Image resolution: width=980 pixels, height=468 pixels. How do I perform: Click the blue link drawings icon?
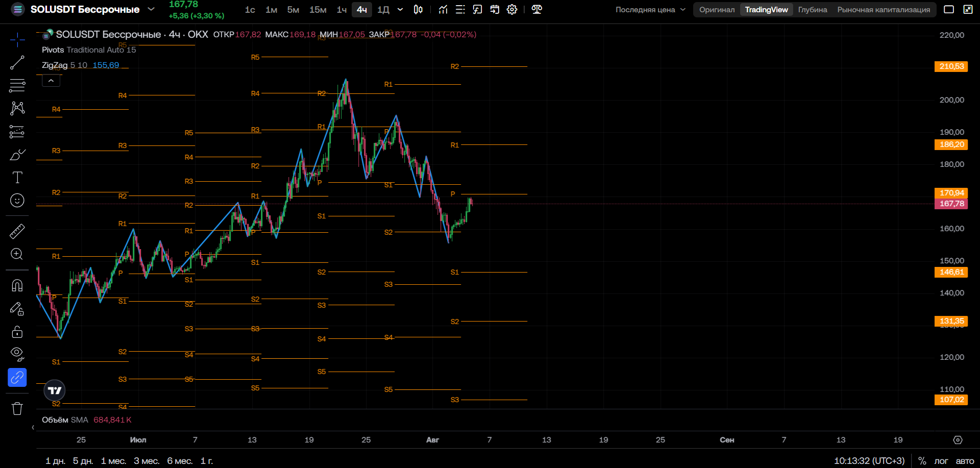pyautogui.click(x=17, y=378)
